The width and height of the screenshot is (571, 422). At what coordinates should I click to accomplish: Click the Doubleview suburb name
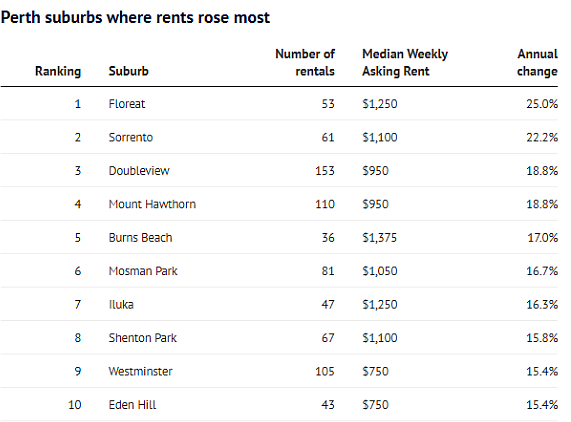(x=139, y=171)
